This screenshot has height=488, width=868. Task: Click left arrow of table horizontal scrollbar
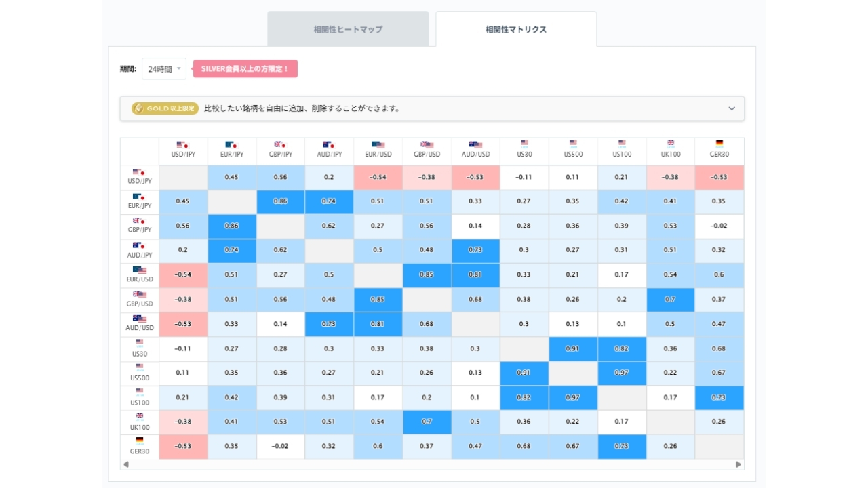click(125, 464)
